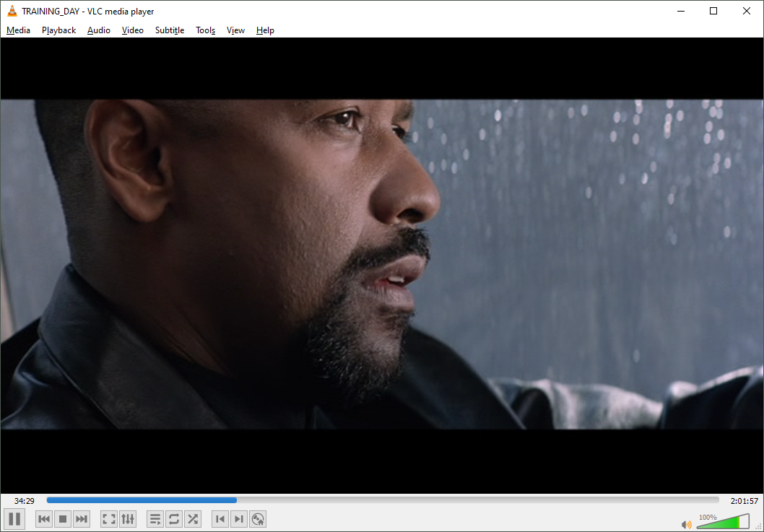This screenshot has height=532, width=764.
Task: Toggle loop repeat mode
Action: 174,519
